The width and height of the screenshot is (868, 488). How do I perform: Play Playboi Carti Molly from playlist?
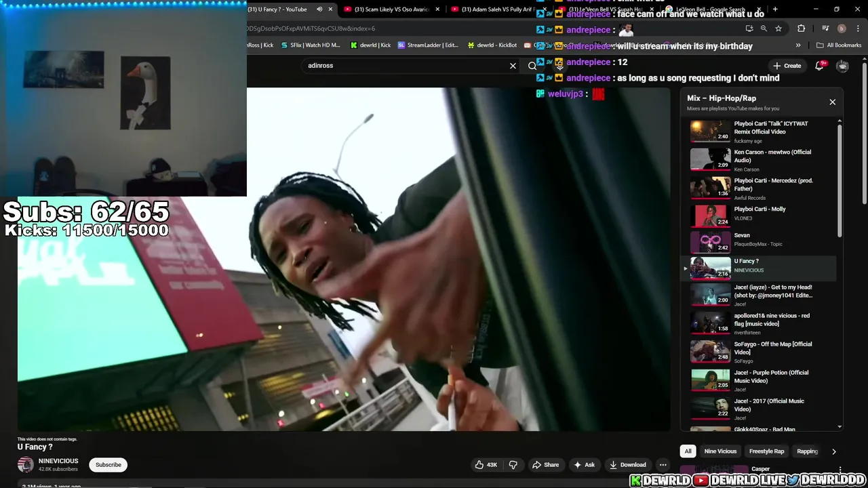(x=759, y=216)
